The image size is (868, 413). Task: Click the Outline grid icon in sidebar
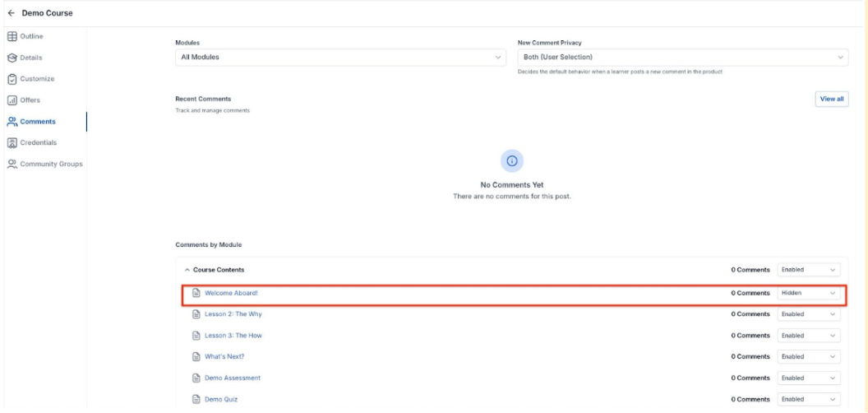[12, 36]
